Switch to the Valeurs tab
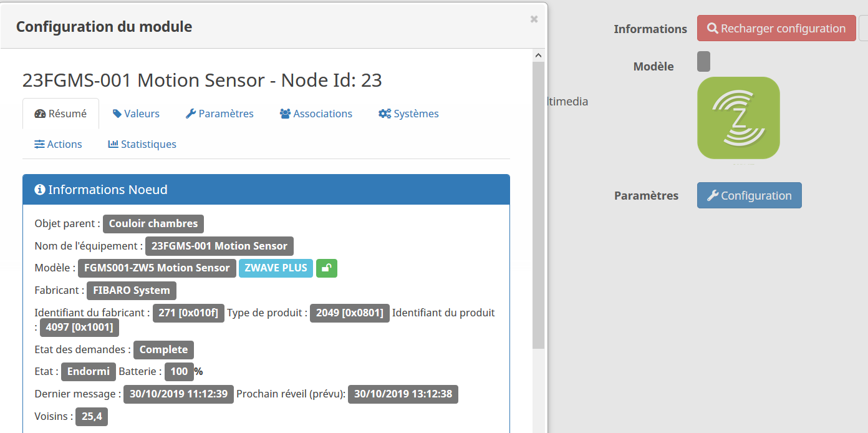 click(x=136, y=114)
